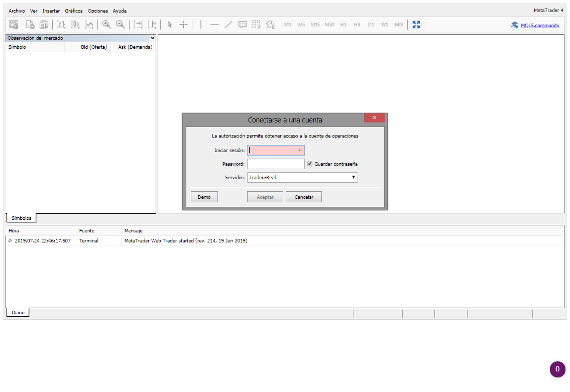The height and width of the screenshot is (392, 570).
Task: Select the crosshair tool
Action: point(183,25)
